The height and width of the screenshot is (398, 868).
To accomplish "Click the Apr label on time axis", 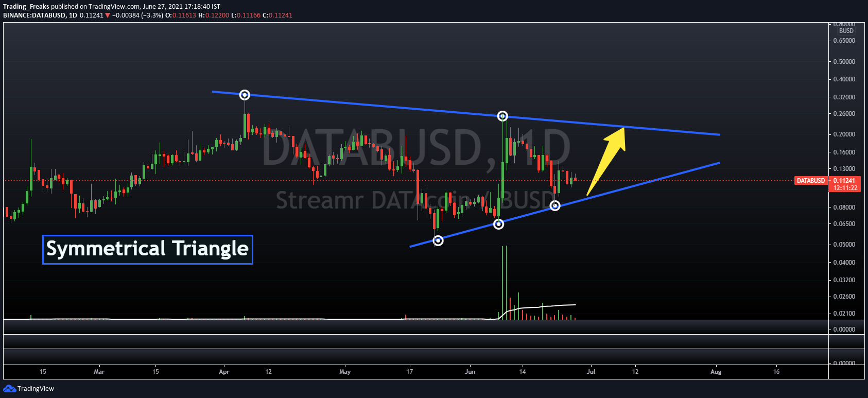I will (x=224, y=372).
